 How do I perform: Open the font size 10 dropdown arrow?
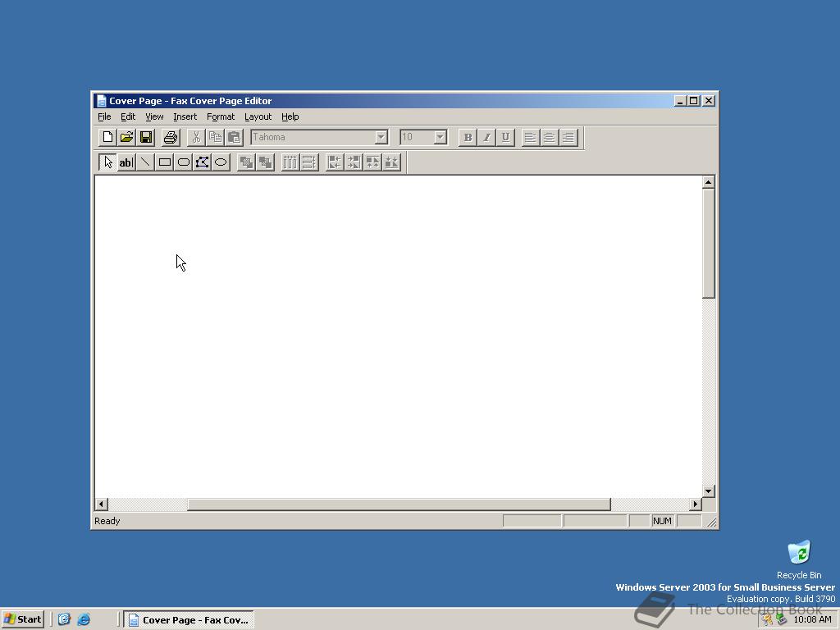click(440, 137)
